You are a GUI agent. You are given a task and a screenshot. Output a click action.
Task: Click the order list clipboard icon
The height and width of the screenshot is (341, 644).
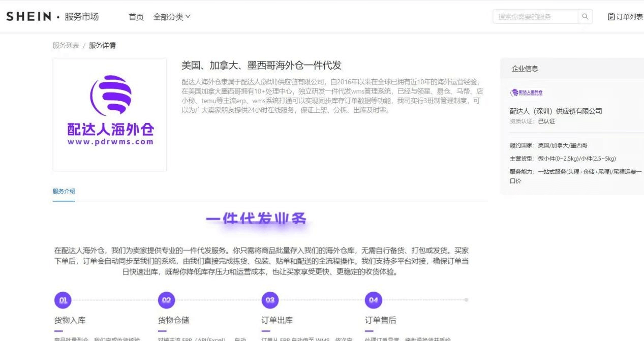click(611, 17)
